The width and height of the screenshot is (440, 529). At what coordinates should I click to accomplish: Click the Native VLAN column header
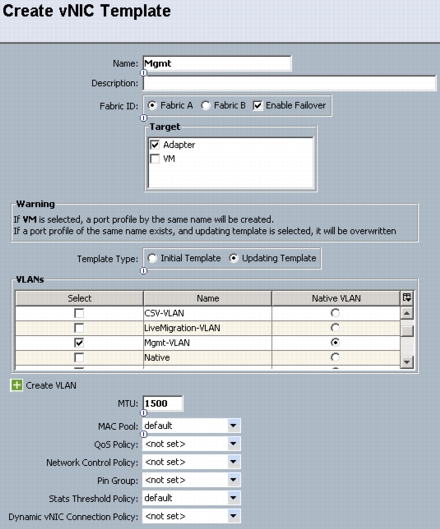336,298
